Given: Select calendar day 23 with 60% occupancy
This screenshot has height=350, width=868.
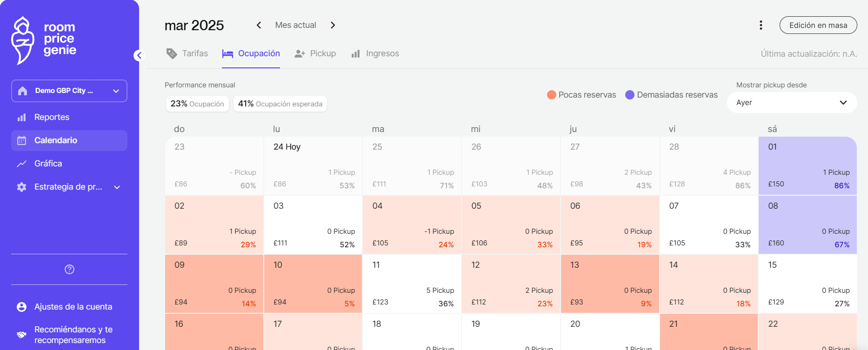Looking at the screenshot, I should click(214, 166).
